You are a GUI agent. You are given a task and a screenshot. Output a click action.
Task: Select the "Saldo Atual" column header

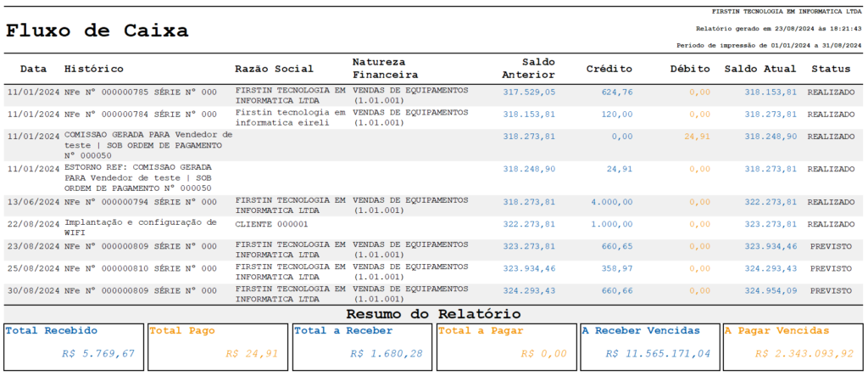tap(760, 70)
